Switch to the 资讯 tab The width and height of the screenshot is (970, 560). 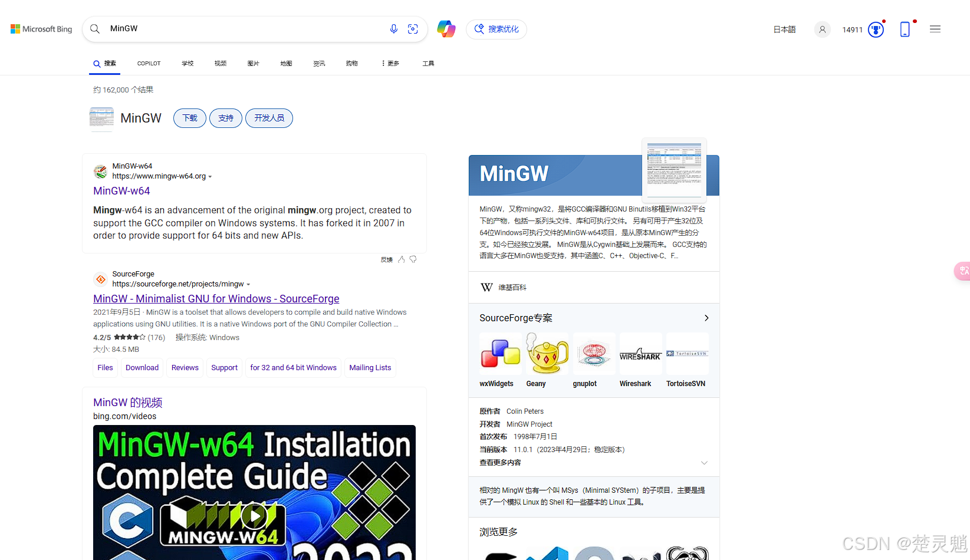point(319,64)
